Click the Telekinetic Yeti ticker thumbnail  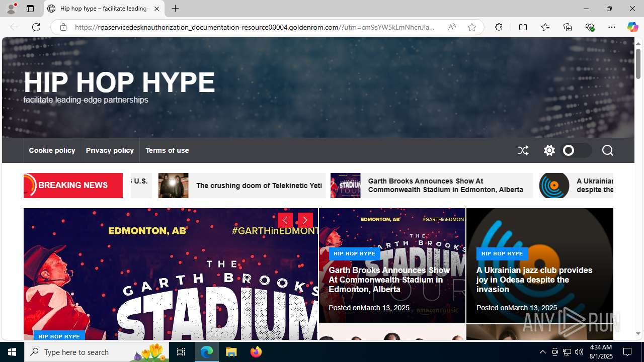[174, 186]
